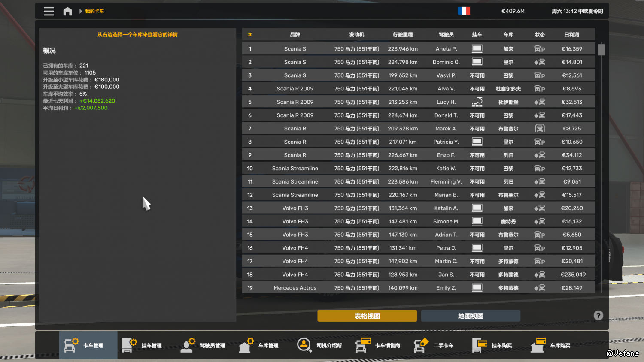Sort by 状态 column header
Screen dimensions: 644x362
pos(540,35)
